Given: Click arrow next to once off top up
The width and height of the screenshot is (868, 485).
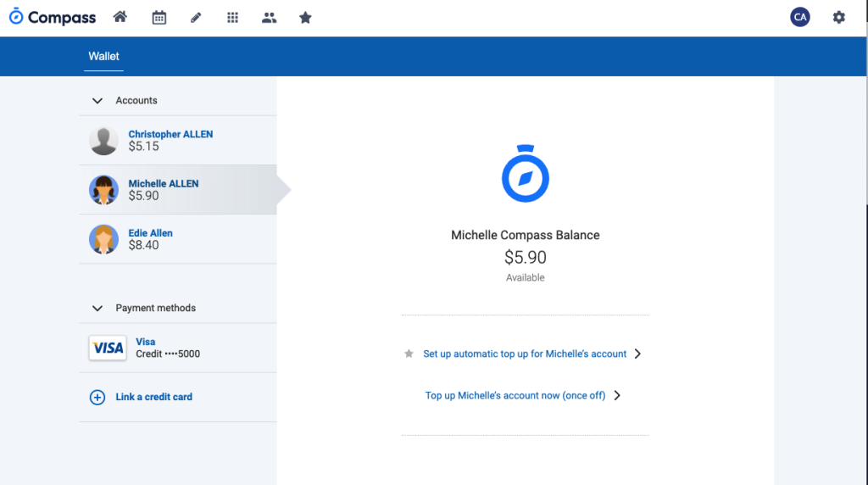Looking at the screenshot, I should [x=617, y=395].
